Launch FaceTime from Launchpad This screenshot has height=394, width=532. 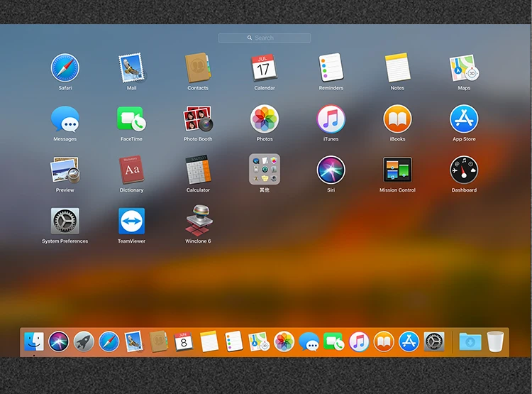131,119
